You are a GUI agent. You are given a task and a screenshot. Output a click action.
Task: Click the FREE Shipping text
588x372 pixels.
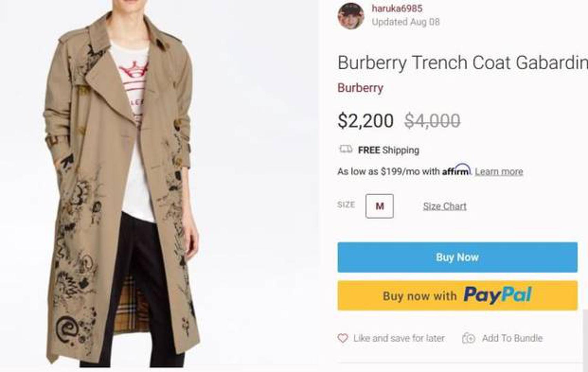click(388, 150)
